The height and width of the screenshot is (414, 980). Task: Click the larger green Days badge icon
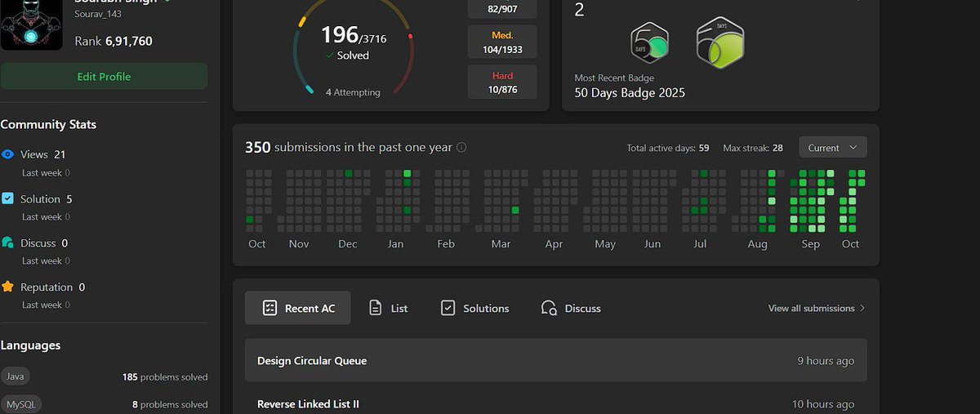(720, 42)
